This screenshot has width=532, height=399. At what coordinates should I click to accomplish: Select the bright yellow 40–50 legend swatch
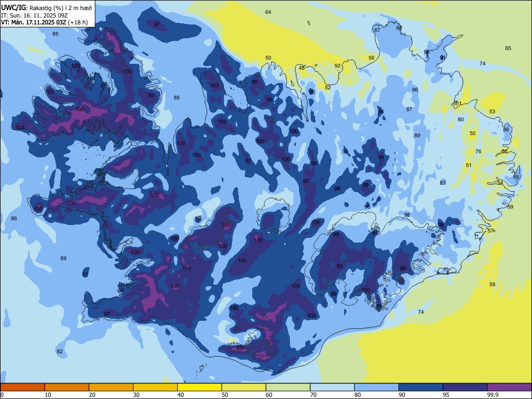199,387
